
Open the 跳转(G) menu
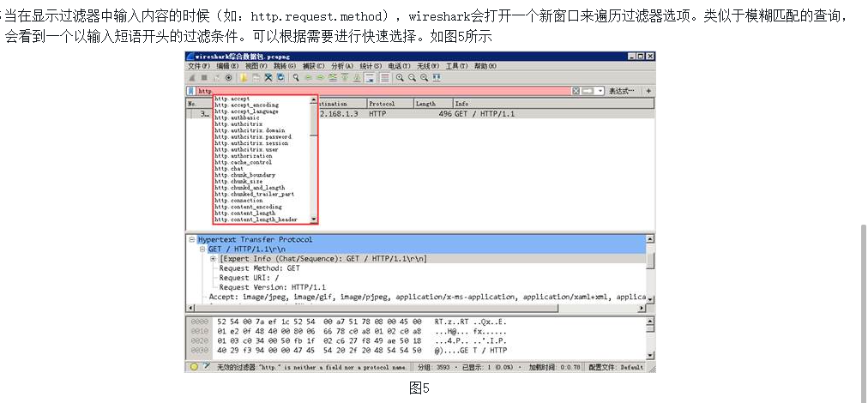click(x=285, y=66)
